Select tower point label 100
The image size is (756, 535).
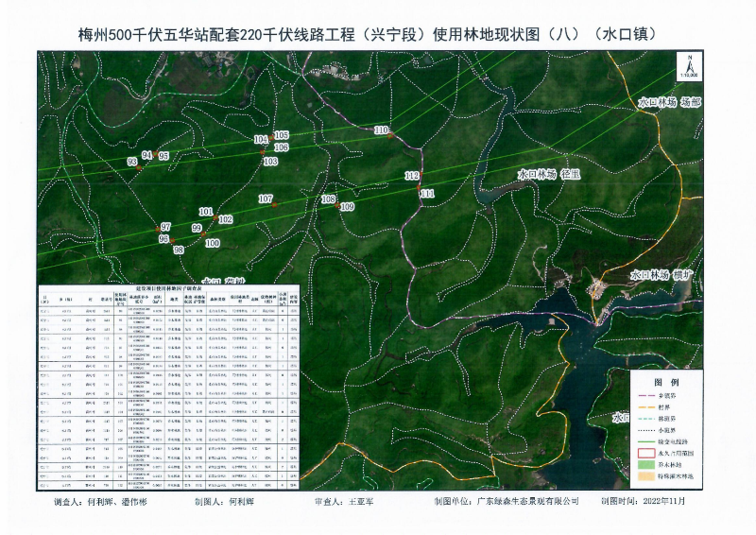pos(212,244)
